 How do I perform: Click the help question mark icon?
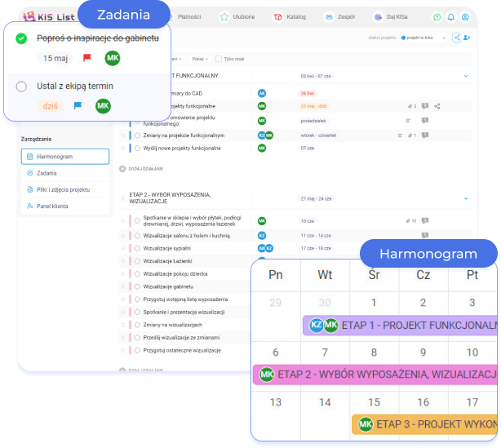437,16
